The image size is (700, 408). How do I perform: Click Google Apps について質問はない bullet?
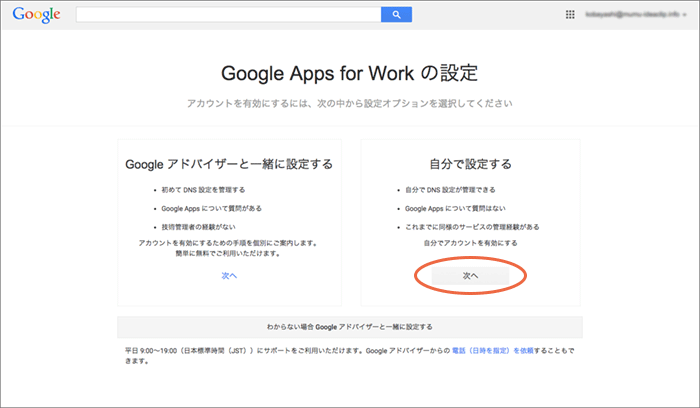pos(455,208)
